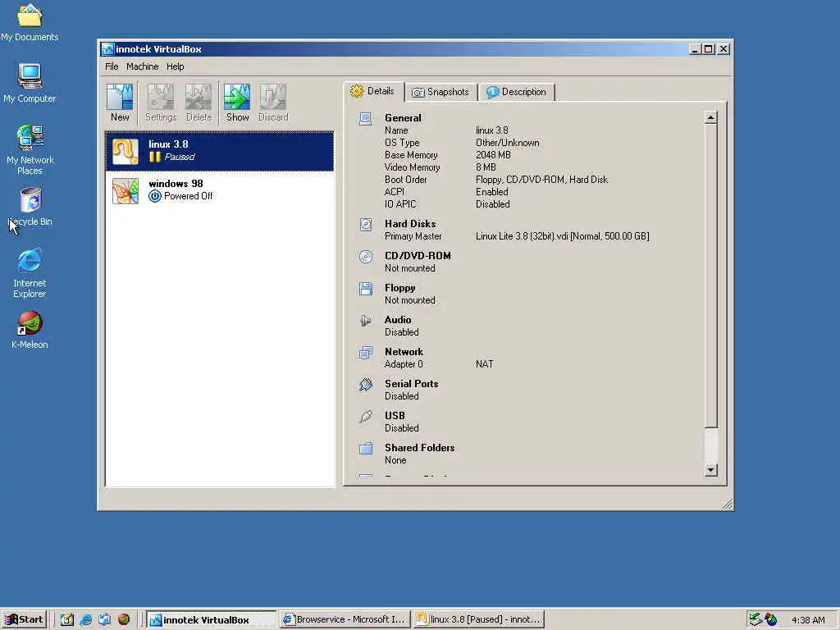
Task: Click the Discard toolbar icon
Action: [273, 103]
